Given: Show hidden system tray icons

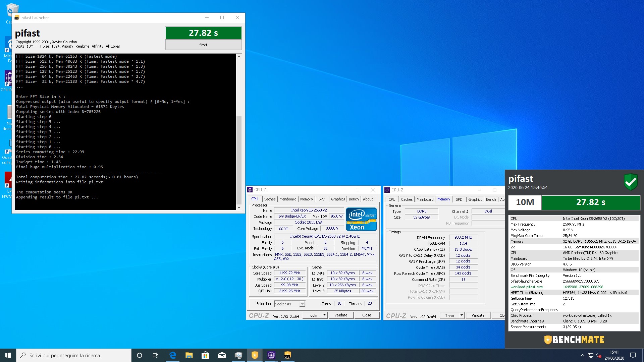Looking at the screenshot, I should click(x=582, y=355).
